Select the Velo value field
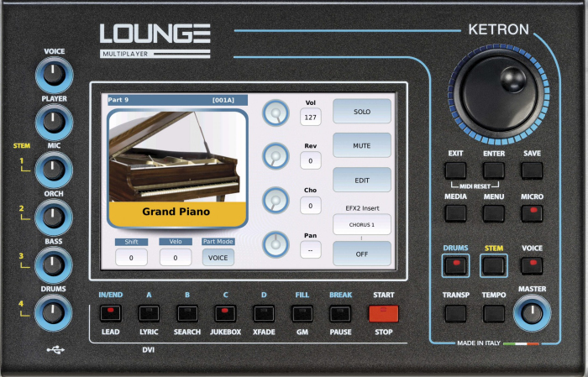This screenshot has height=377, width=588. pos(176,258)
